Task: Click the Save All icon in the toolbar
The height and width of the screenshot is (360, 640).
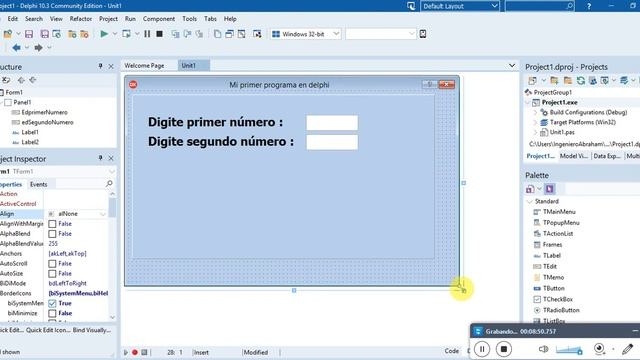Action: pyautogui.click(x=44, y=34)
